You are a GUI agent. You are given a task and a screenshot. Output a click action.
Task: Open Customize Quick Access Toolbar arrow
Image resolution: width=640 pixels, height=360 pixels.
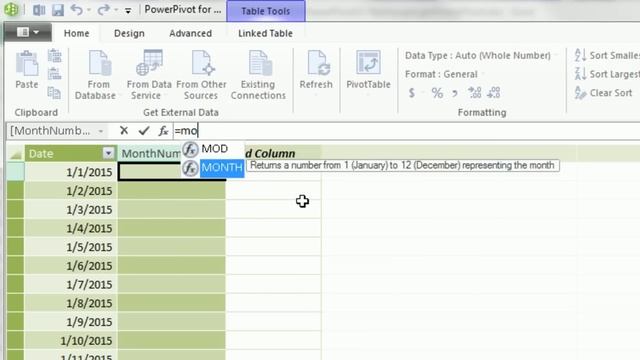pos(128,11)
